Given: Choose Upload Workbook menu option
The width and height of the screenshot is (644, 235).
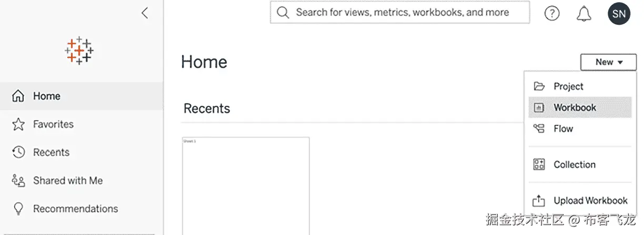Looking at the screenshot, I should pyautogui.click(x=590, y=201).
